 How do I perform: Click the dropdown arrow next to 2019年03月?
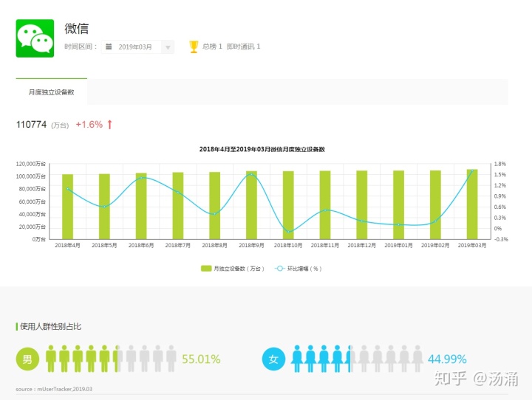(168, 47)
